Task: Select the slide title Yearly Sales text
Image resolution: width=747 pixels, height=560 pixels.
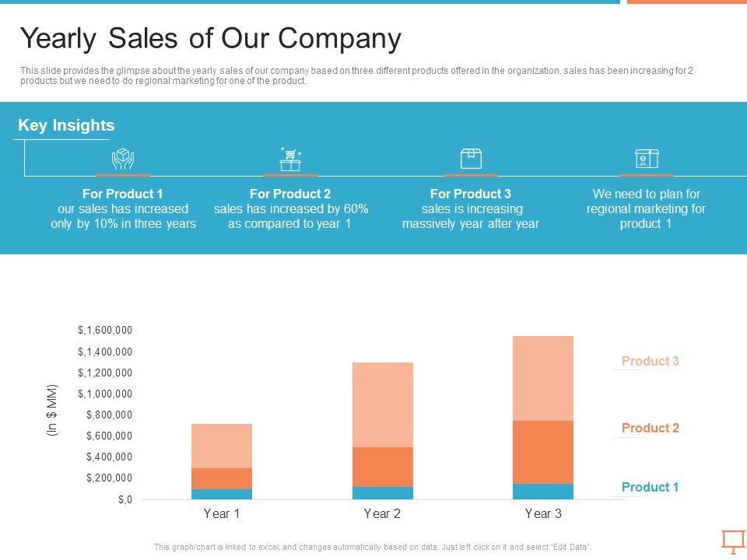Action: 210,38
